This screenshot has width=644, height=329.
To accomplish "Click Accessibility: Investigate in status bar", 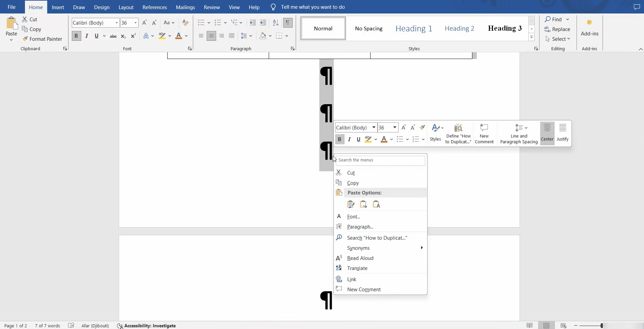I will [146, 326].
